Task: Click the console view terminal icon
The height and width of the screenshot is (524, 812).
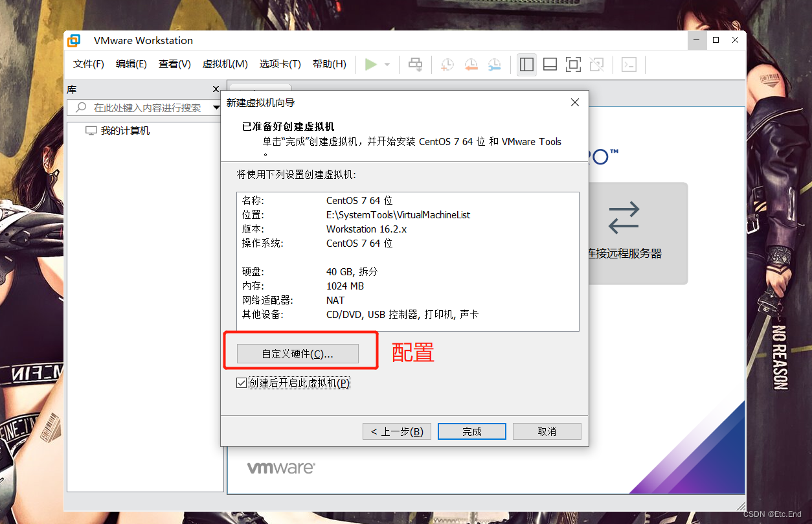Action: pyautogui.click(x=629, y=64)
